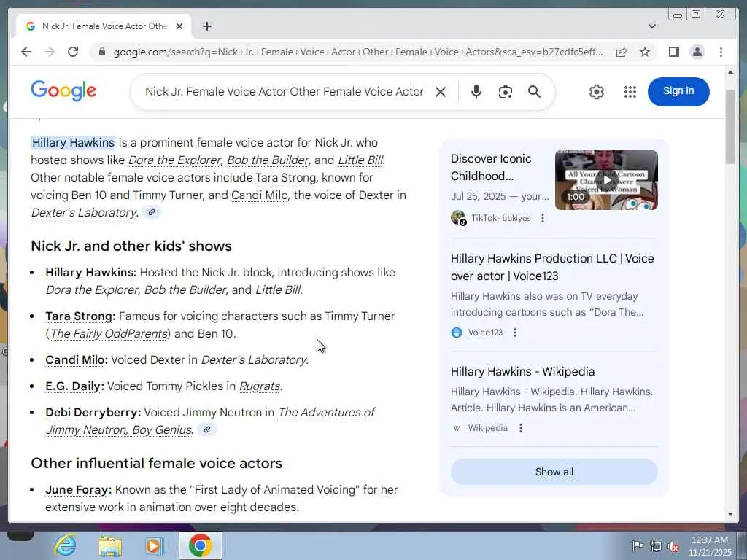The height and width of the screenshot is (560, 747).
Task: Open Hillary Hawkins bullet link
Action: click(90, 273)
